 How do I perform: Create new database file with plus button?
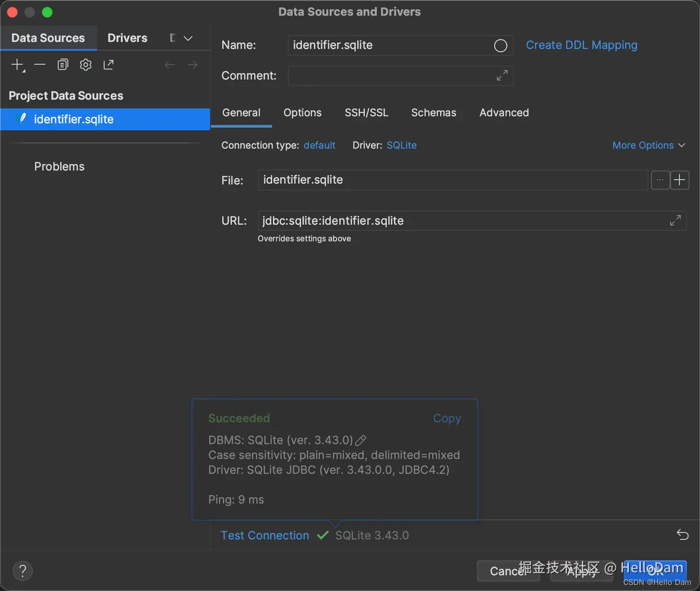click(x=680, y=180)
